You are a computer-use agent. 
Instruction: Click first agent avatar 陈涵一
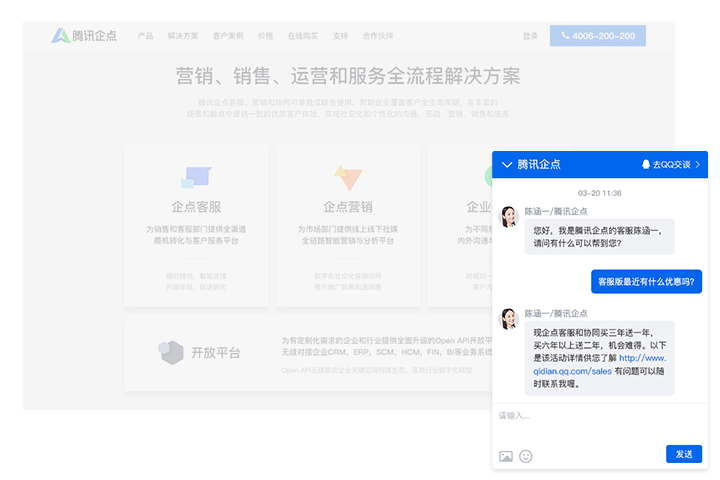click(509, 217)
